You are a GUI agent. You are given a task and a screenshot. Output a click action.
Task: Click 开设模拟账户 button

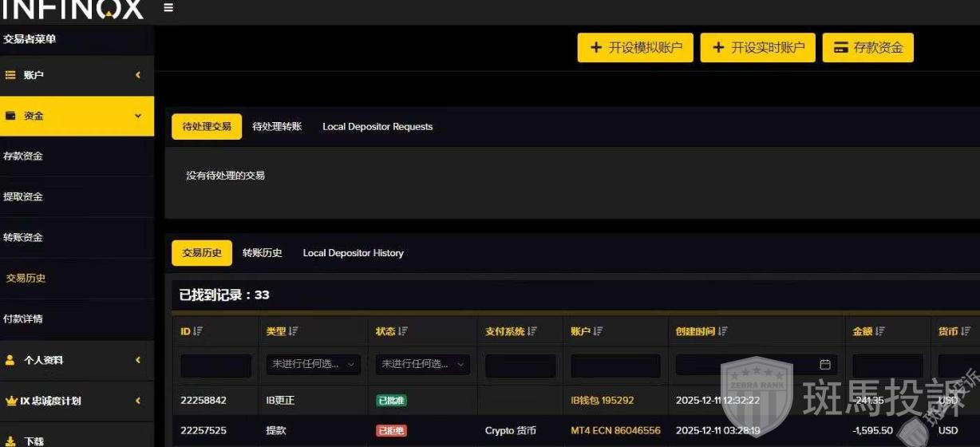636,48
